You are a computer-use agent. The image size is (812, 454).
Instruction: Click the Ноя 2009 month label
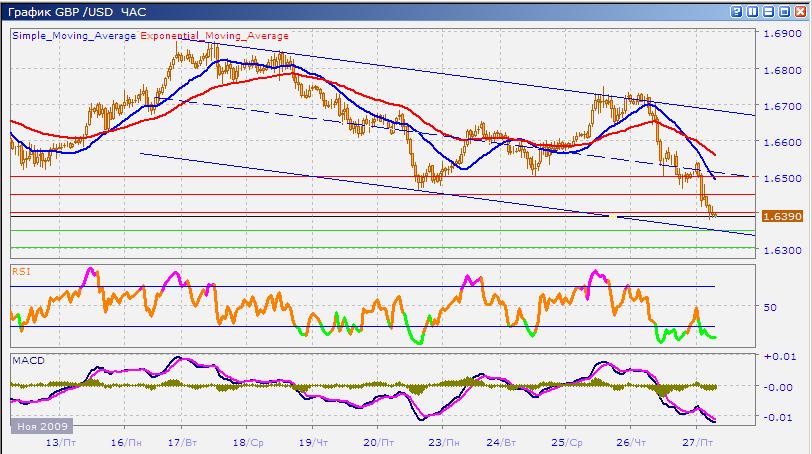pos(37,426)
